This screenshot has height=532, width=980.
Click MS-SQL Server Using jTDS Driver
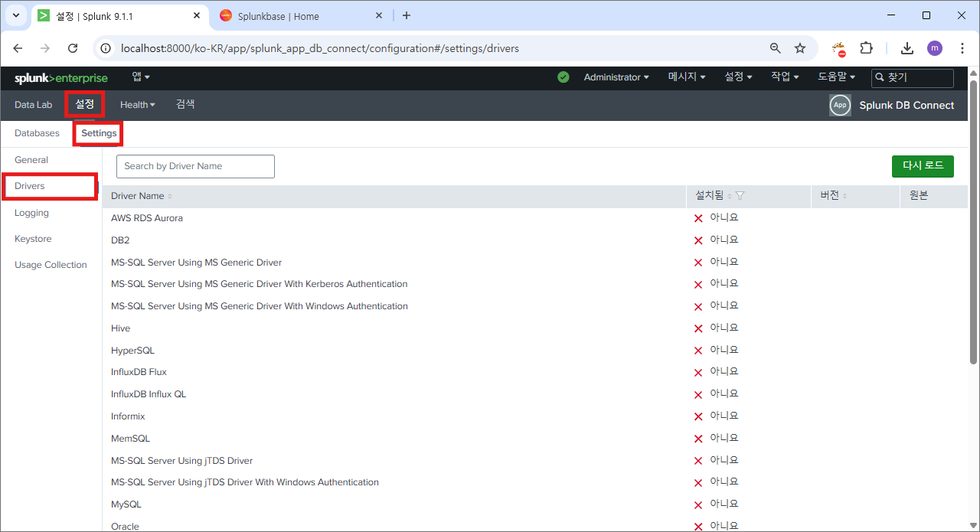[x=181, y=461]
